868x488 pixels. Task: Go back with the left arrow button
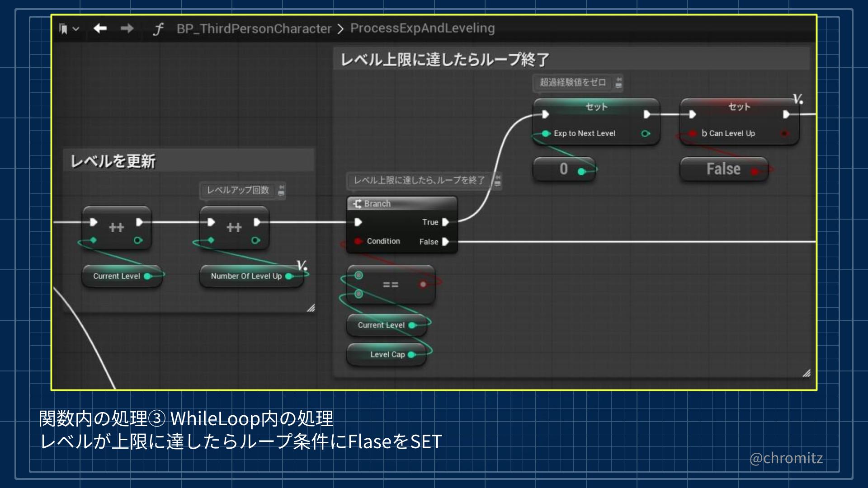tap(100, 28)
